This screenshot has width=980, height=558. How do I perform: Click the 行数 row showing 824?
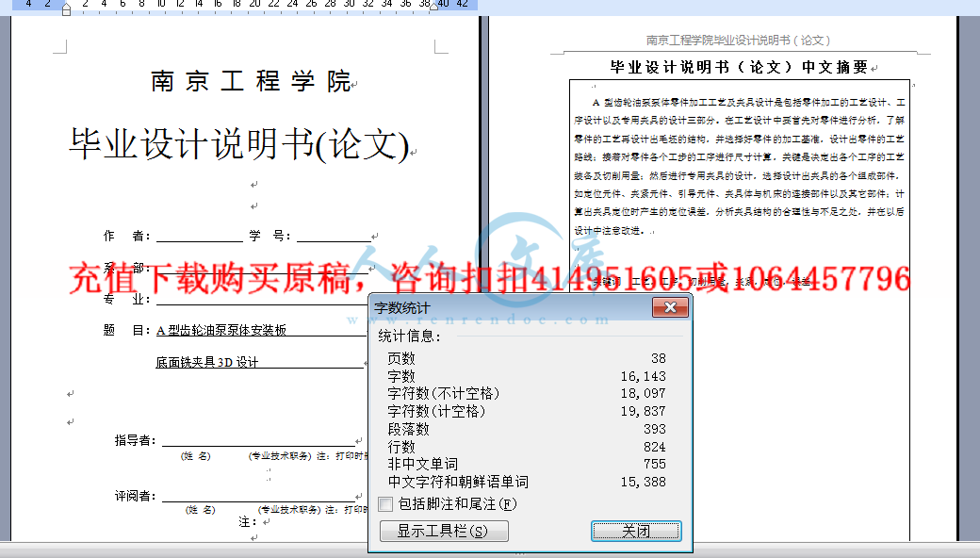click(x=526, y=447)
